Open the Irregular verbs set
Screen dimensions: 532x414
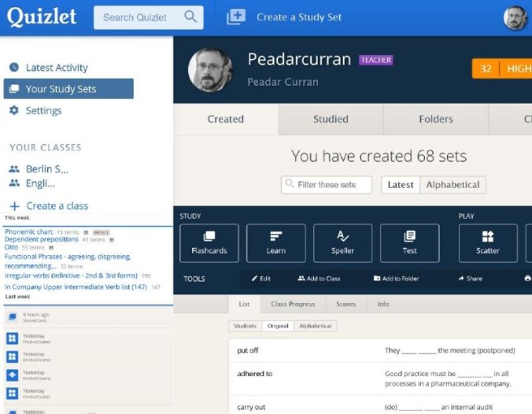pyautogui.click(x=71, y=275)
